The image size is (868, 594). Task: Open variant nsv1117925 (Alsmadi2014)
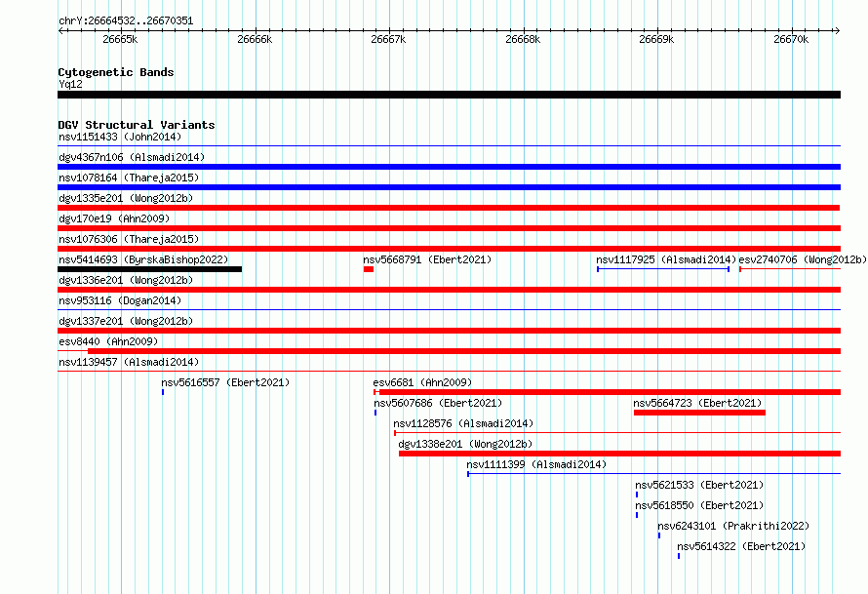coord(666,259)
